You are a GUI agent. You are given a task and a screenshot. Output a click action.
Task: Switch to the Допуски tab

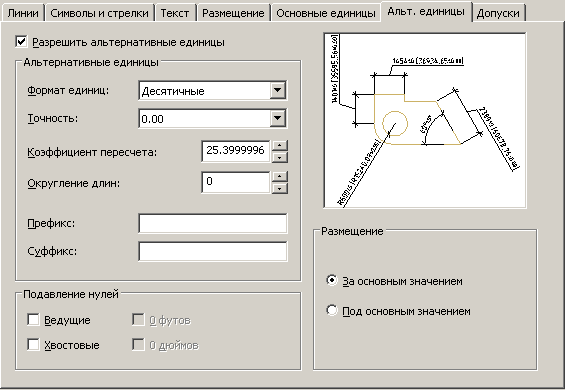(x=498, y=13)
